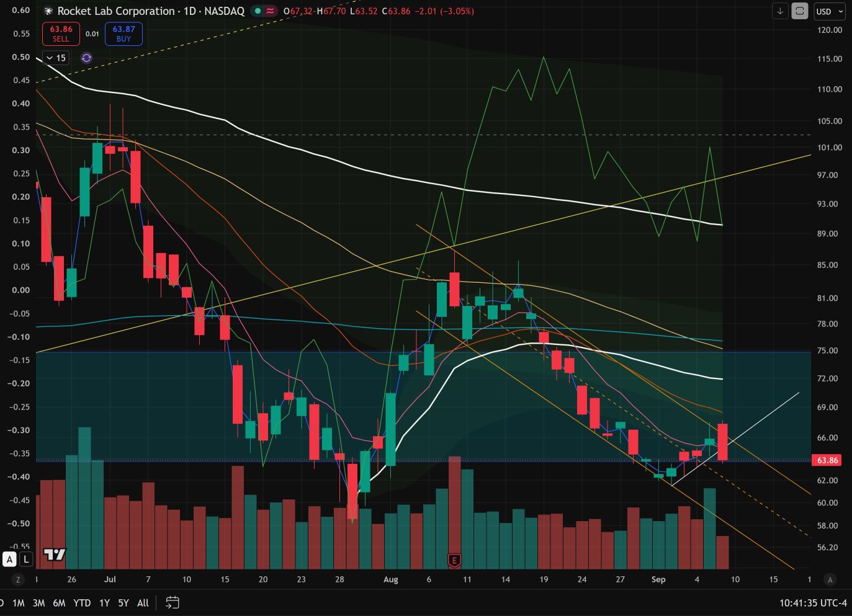Click the 60.00 price axis label
This screenshot has width=852, height=616.
pyautogui.click(x=828, y=503)
